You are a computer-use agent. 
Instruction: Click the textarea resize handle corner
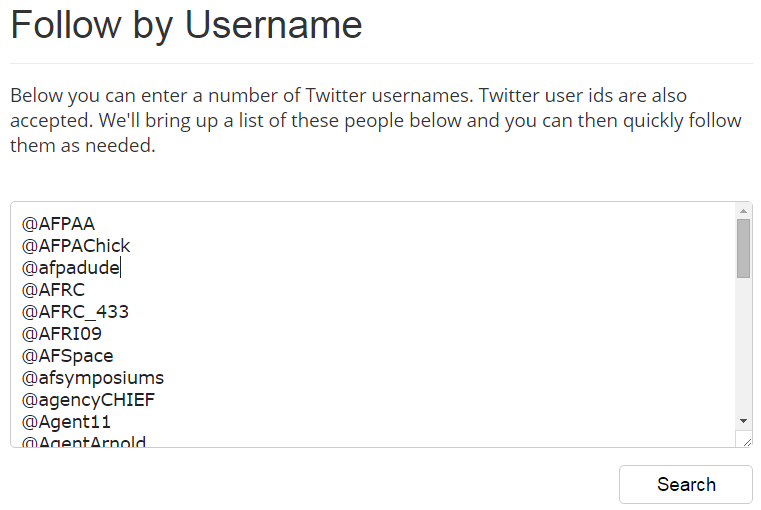click(x=744, y=439)
